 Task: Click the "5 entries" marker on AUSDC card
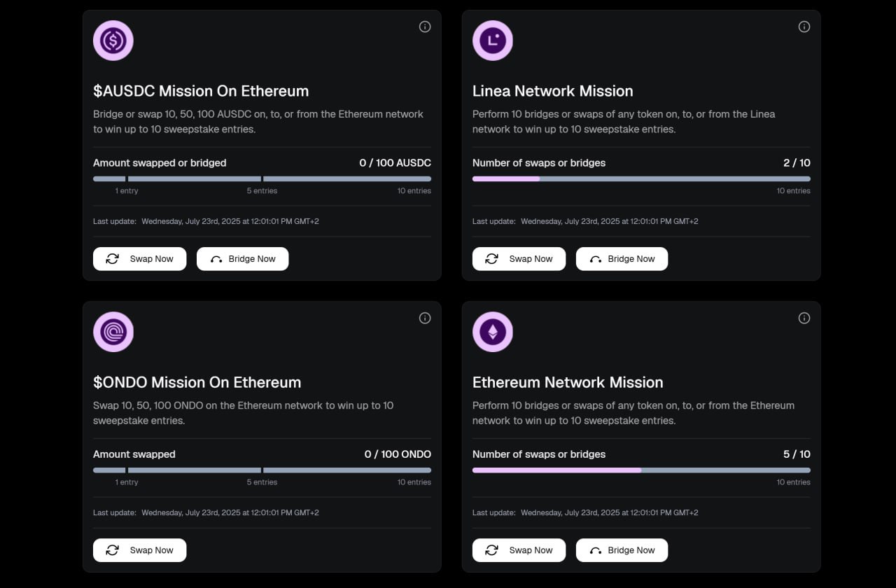click(x=262, y=191)
